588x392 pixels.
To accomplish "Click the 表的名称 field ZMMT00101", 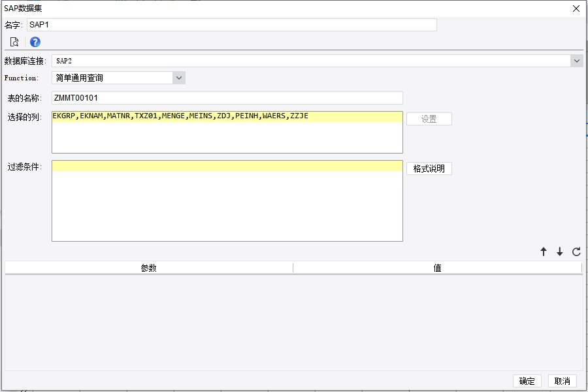I will click(x=227, y=98).
